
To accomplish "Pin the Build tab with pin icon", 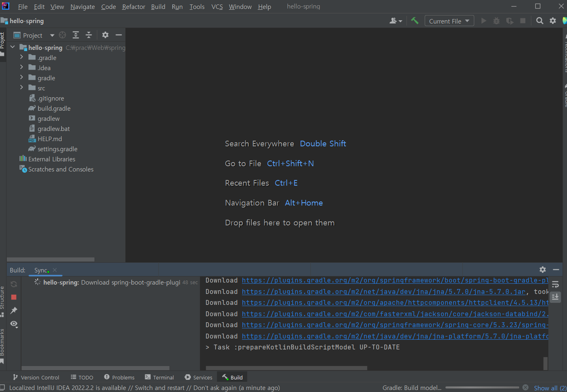I will click(14, 311).
